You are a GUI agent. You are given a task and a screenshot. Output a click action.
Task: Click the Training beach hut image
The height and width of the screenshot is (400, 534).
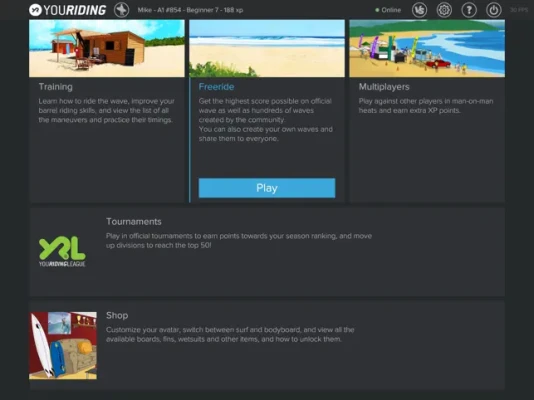coord(107,48)
